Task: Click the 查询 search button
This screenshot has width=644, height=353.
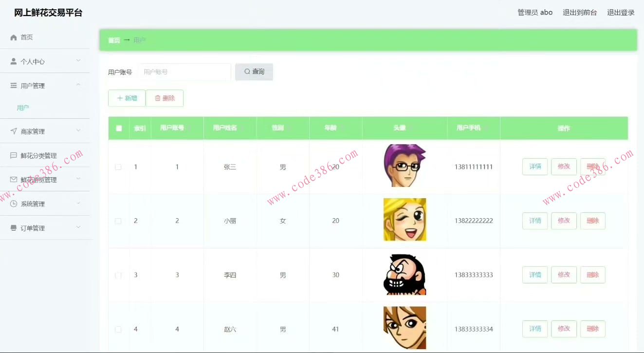Action: click(254, 72)
